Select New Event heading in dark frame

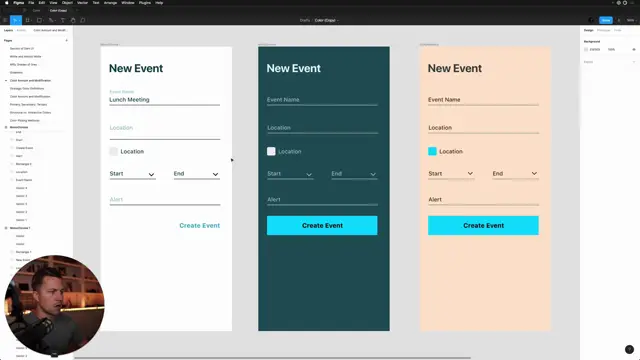coord(293,68)
